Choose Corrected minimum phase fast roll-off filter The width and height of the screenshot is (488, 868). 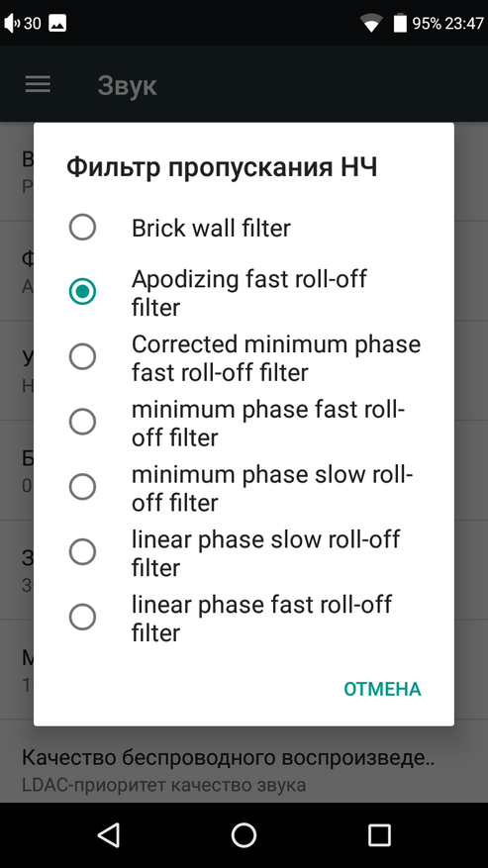tap(244, 357)
